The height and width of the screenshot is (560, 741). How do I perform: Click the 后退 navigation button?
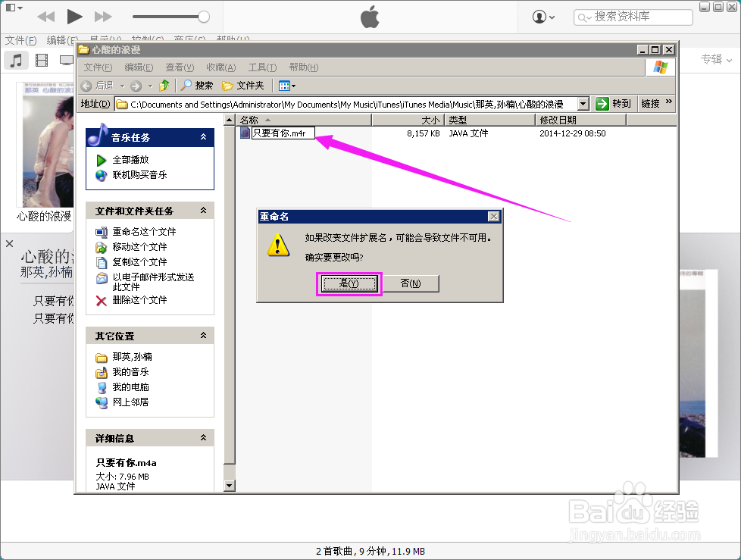coord(100,85)
